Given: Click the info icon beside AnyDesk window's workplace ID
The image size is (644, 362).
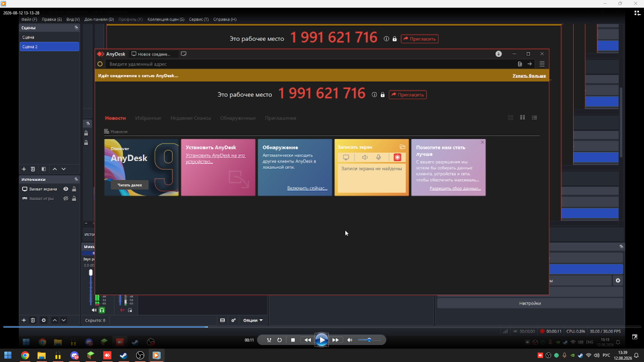Looking at the screenshot, I should 374,95.
